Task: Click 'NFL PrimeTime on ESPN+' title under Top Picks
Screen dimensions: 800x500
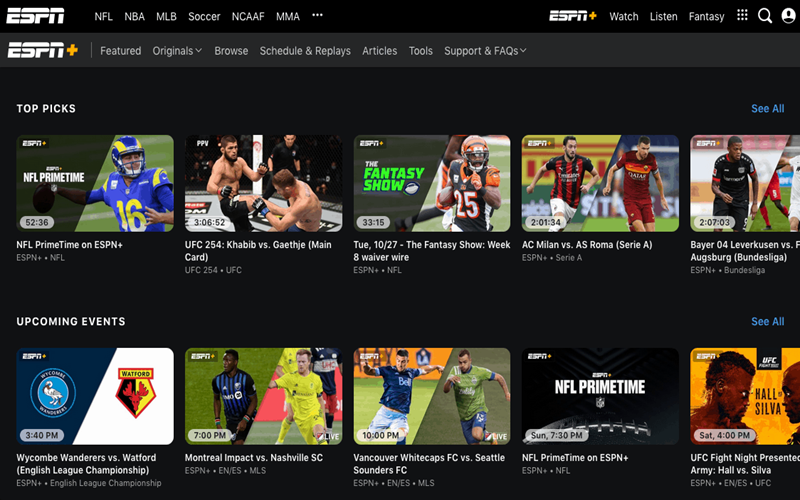Action: coord(69,244)
